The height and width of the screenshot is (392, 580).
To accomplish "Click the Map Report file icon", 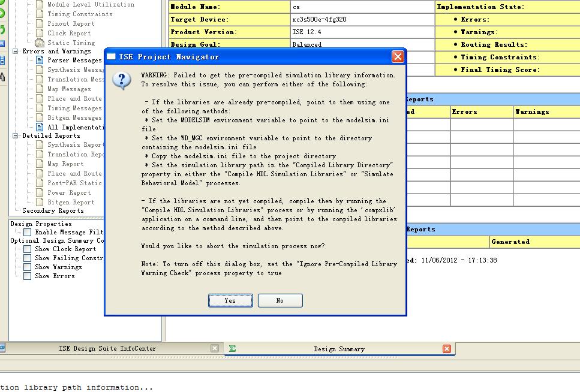I will (40, 164).
